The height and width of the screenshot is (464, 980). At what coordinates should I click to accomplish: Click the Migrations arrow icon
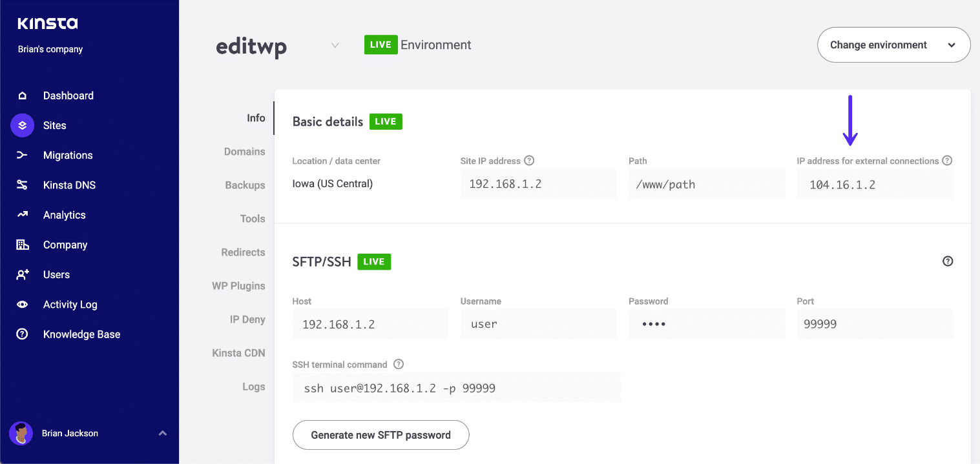pos(23,155)
